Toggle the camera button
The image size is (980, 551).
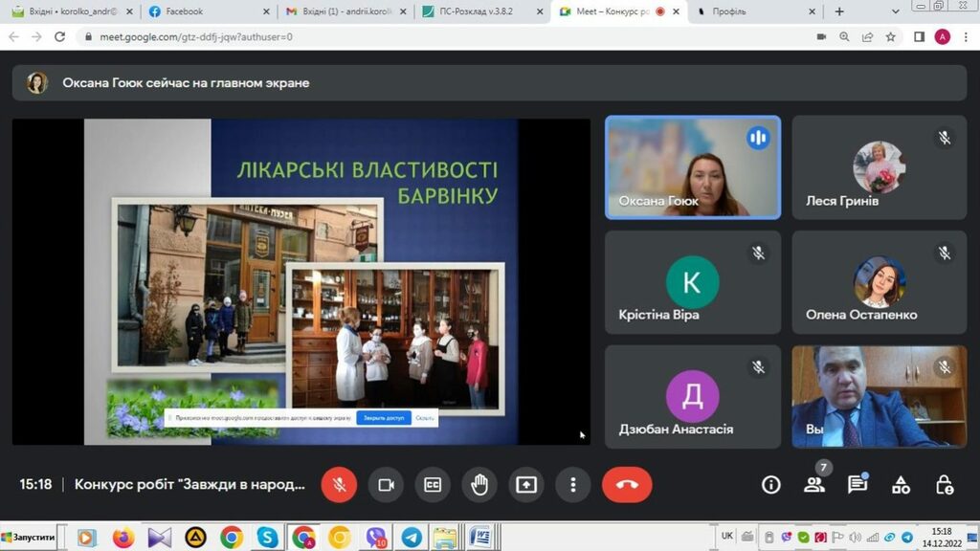pyautogui.click(x=386, y=485)
